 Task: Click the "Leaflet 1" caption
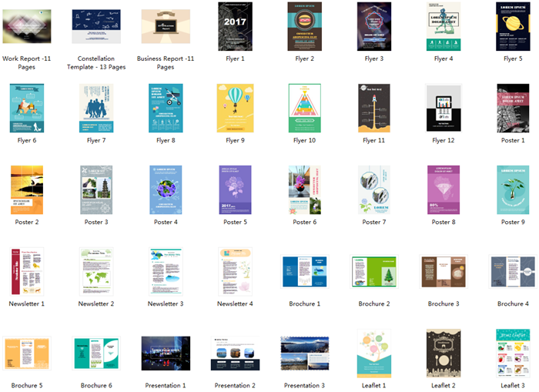tap(374, 386)
